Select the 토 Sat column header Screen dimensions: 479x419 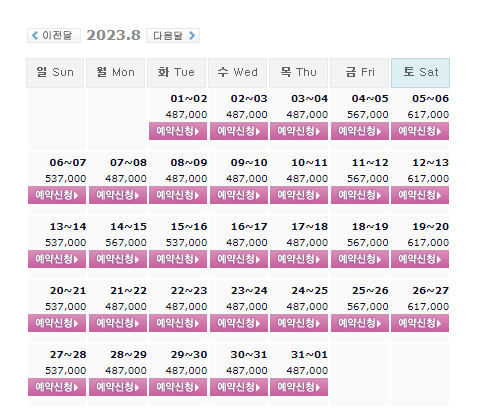pyautogui.click(x=420, y=73)
